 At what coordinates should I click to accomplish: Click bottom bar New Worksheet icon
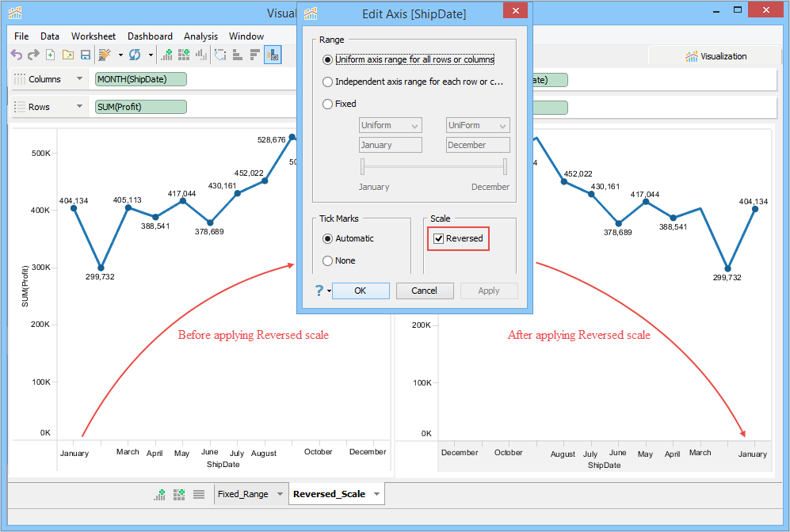tap(160, 494)
